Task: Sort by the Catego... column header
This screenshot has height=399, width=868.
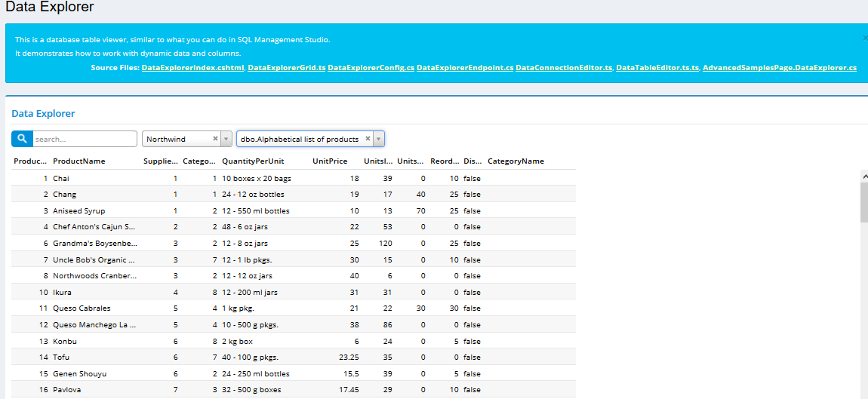Action: point(199,161)
